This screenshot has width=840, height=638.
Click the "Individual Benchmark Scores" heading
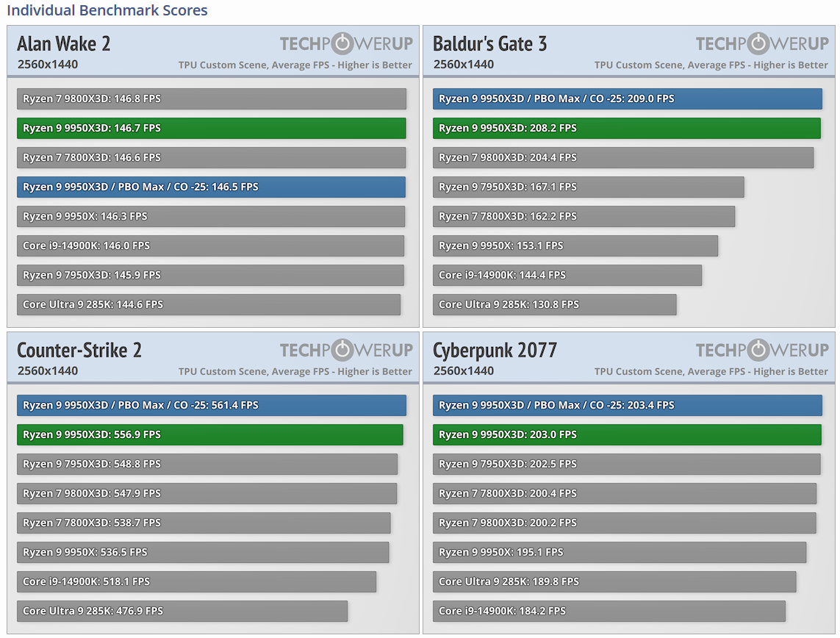(107, 10)
